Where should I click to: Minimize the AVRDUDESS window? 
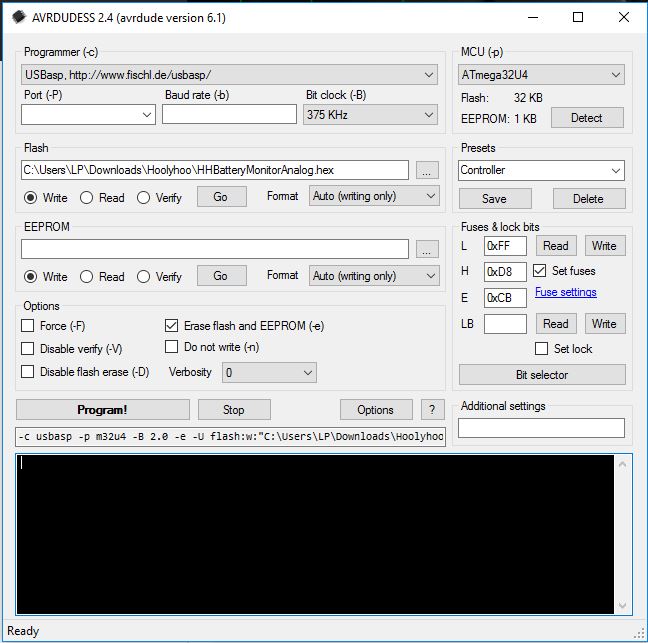pyautogui.click(x=533, y=17)
